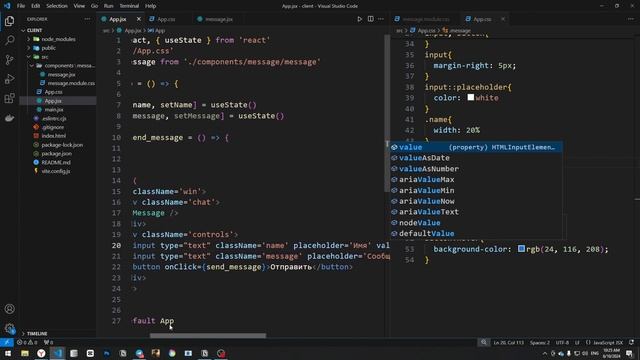
Task: Open the Terminal menu
Action: [129, 6]
